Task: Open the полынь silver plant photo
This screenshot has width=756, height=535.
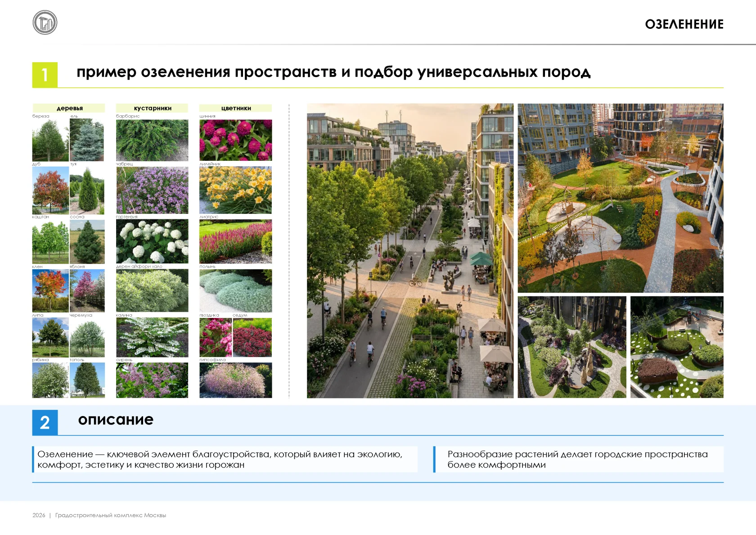Action: coord(236,291)
